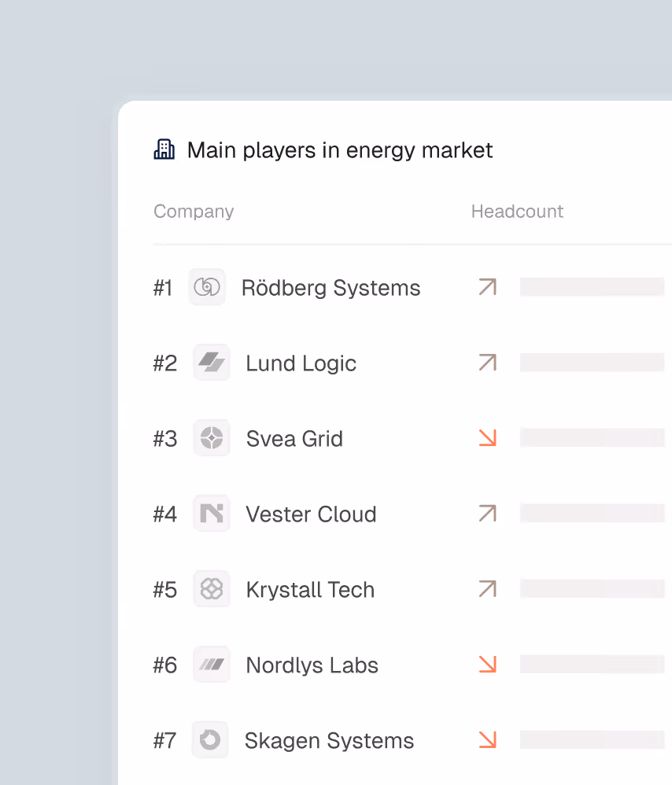Image resolution: width=672 pixels, height=785 pixels.
Task: Open the Rödberg Systems company name
Action: (x=331, y=288)
